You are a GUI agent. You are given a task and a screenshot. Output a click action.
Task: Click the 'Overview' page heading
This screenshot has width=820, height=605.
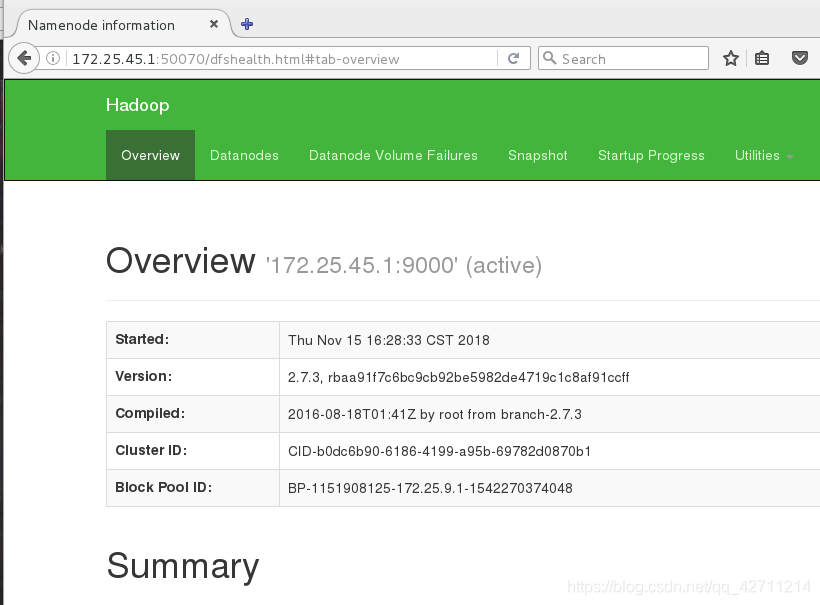pos(181,261)
